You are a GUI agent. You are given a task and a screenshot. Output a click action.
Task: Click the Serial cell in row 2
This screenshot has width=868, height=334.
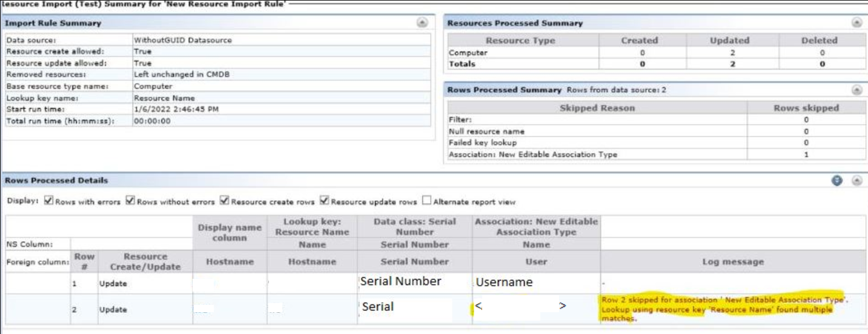click(x=378, y=307)
